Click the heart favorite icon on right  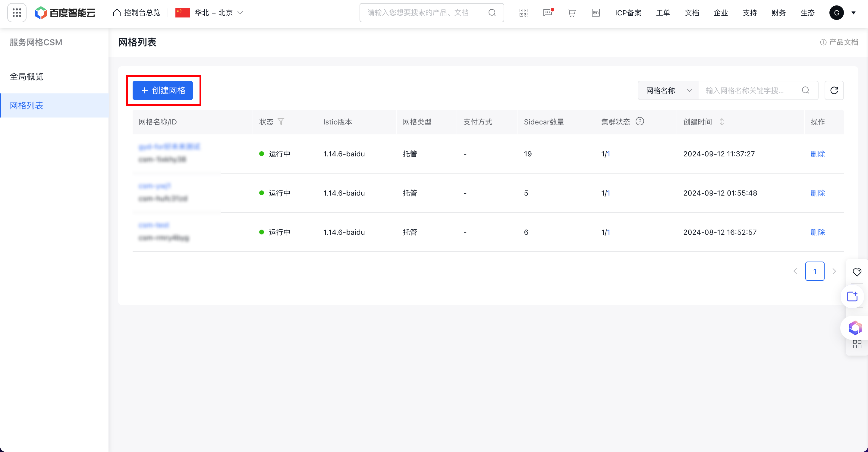tap(857, 272)
